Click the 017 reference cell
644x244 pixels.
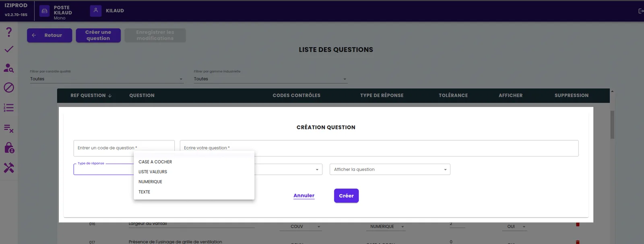coord(92,242)
